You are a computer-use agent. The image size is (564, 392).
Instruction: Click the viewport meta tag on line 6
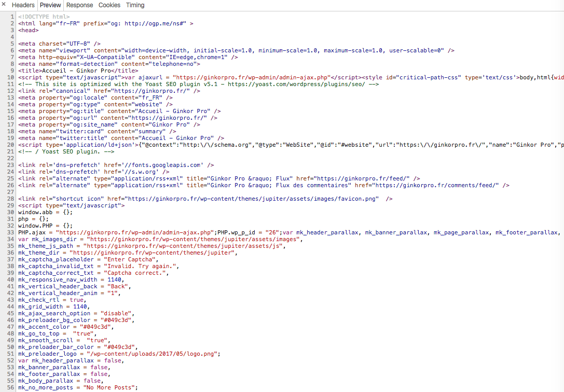click(236, 50)
